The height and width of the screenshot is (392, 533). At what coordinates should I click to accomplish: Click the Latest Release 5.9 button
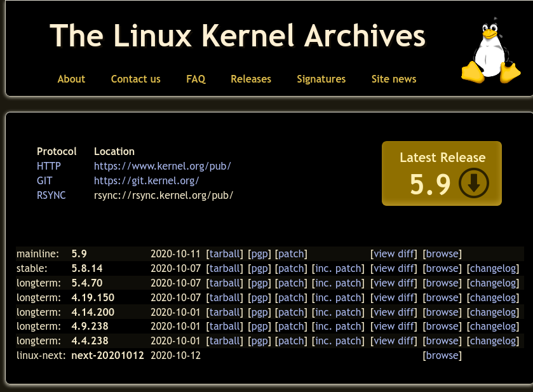click(442, 173)
